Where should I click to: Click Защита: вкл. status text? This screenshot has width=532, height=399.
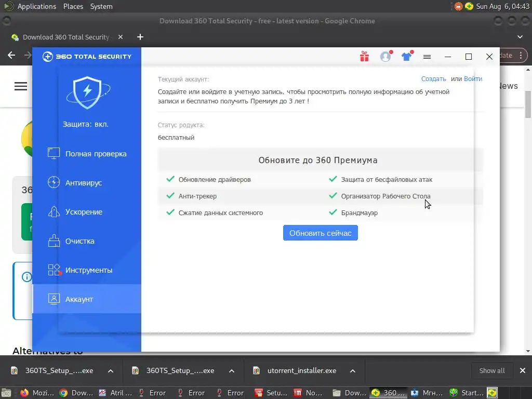86,124
